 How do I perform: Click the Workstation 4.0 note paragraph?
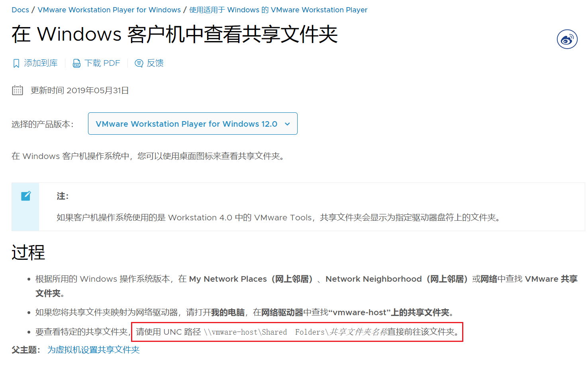tap(278, 218)
